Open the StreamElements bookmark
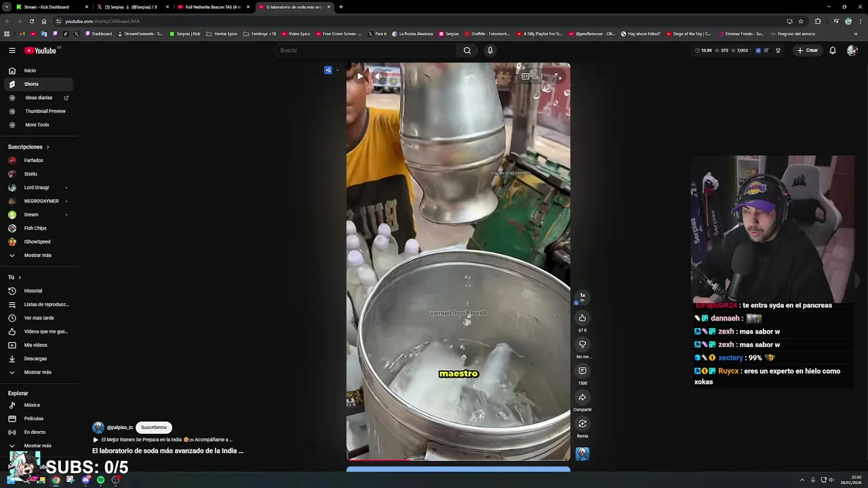This screenshot has height=488, width=868. pos(140,34)
